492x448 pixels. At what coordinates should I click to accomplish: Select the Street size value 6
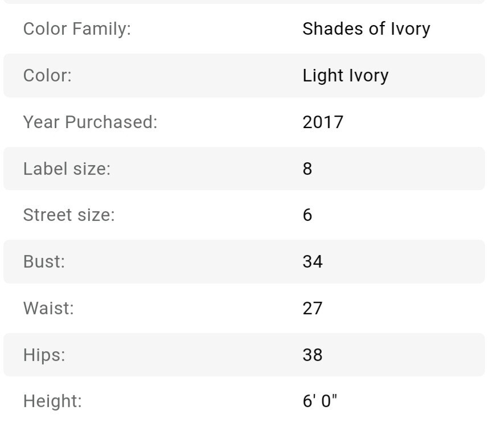[x=307, y=215]
